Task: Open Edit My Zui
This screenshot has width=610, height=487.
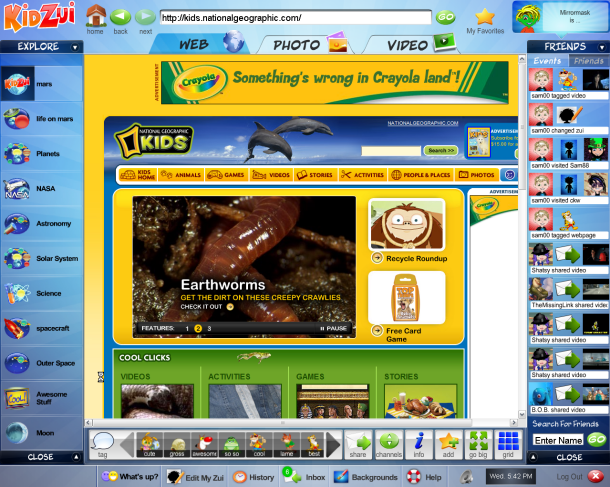Action: [x=195, y=477]
